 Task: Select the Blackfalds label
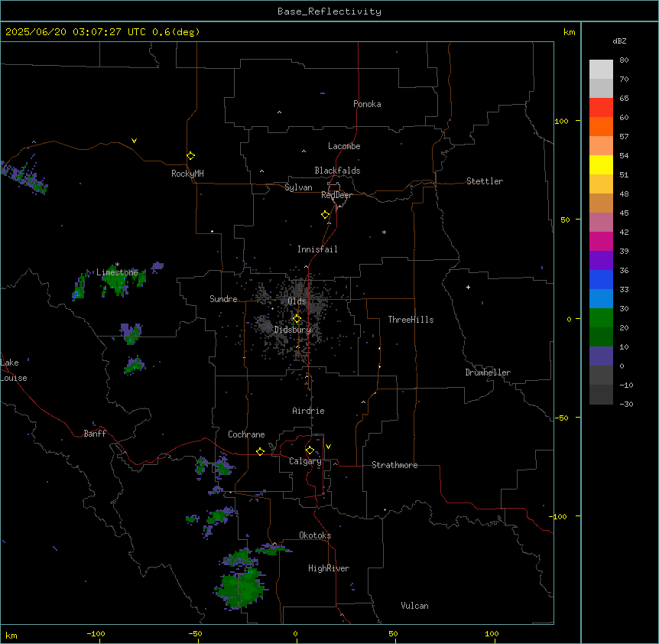(x=337, y=171)
